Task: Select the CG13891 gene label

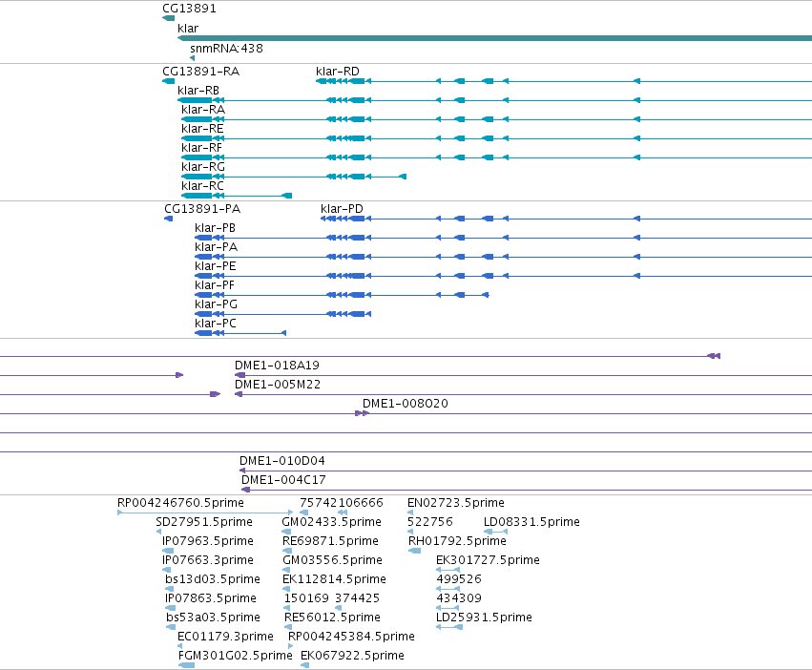Action: 189,9
